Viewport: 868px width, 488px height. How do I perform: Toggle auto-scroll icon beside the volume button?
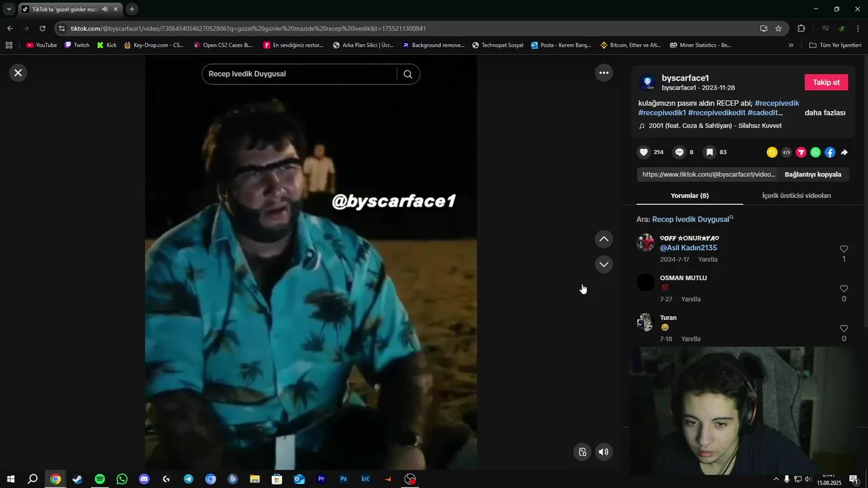[x=582, y=452]
